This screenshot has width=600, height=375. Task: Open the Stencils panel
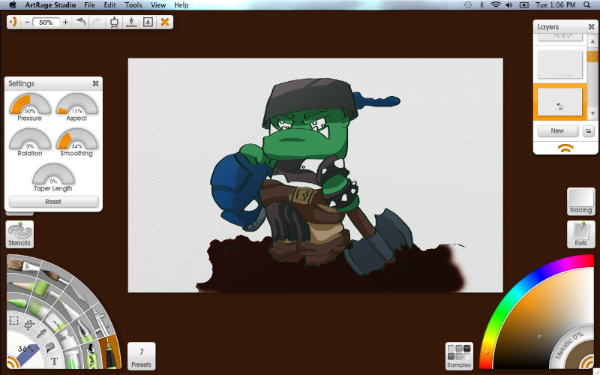click(x=20, y=234)
